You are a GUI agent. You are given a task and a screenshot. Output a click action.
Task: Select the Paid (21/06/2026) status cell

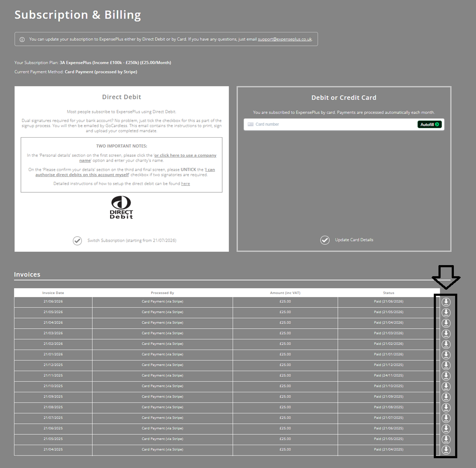click(389, 301)
